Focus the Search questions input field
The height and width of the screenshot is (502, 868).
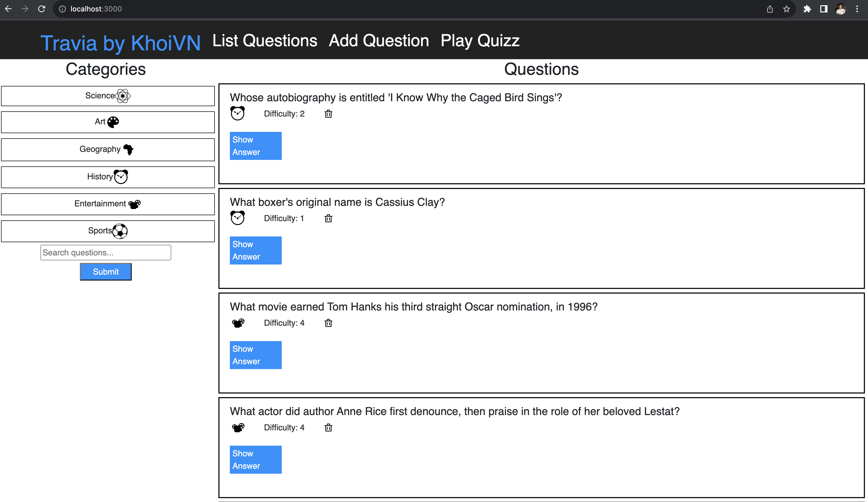[106, 253]
